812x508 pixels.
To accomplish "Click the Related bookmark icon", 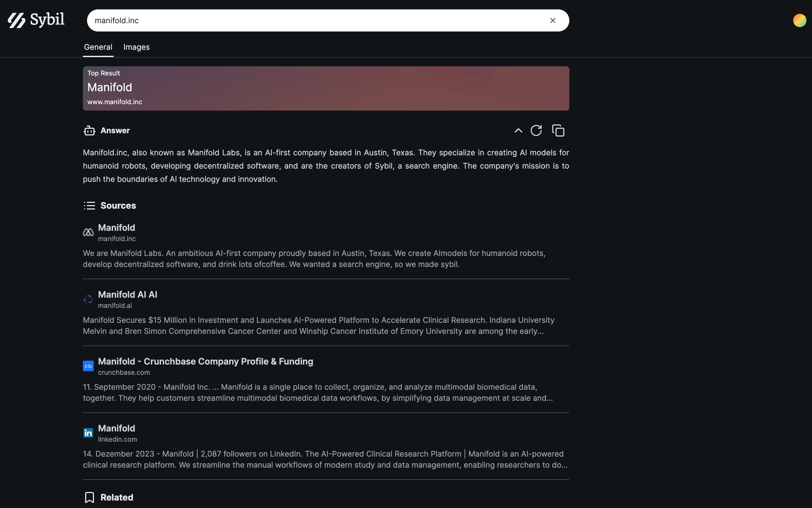I will [89, 497].
